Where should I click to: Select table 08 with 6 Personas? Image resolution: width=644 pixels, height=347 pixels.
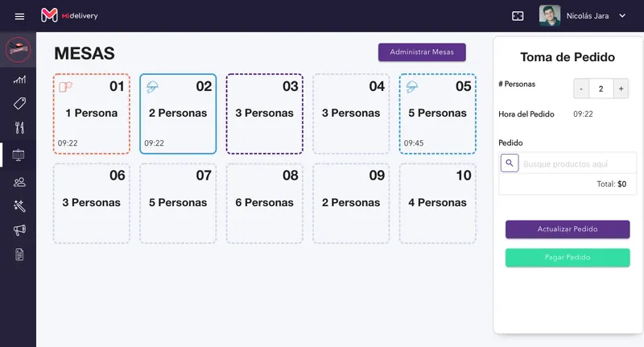coord(265,203)
